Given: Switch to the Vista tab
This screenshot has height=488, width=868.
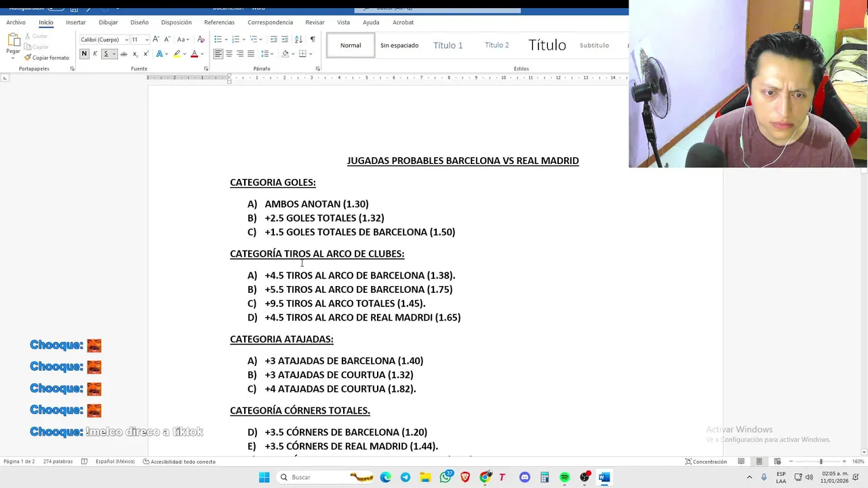Looking at the screenshot, I should point(343,22).
